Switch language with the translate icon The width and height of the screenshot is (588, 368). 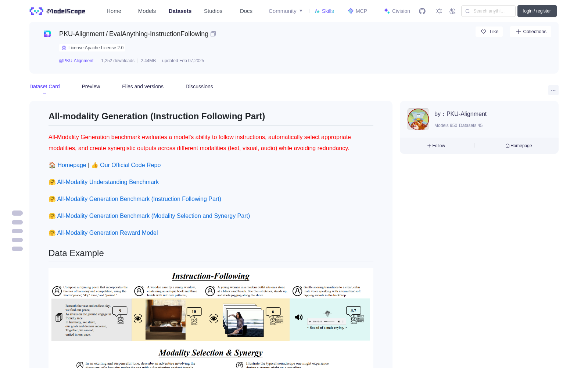click(x=452, y=11)
